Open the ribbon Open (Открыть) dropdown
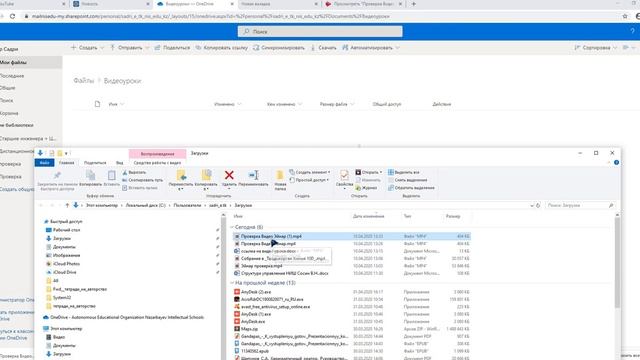Image resolution: width=640 pixels, height=360 pixels. click(x=369, y=172)
